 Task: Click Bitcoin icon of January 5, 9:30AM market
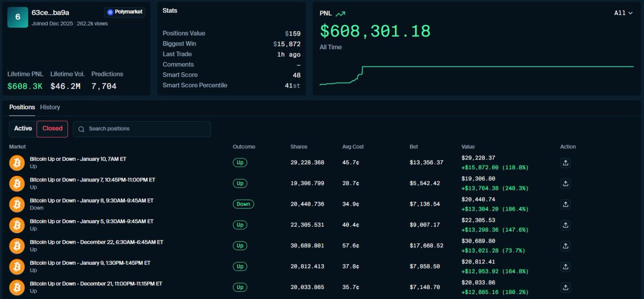click(17, 225)
